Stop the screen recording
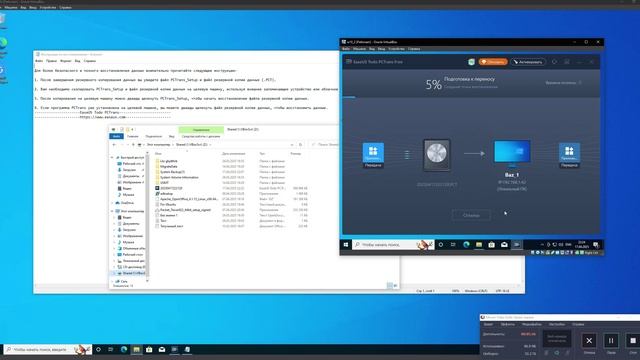The width and height of the screenshot is (640, 360). pyautogui.click(x=633, y=340)
